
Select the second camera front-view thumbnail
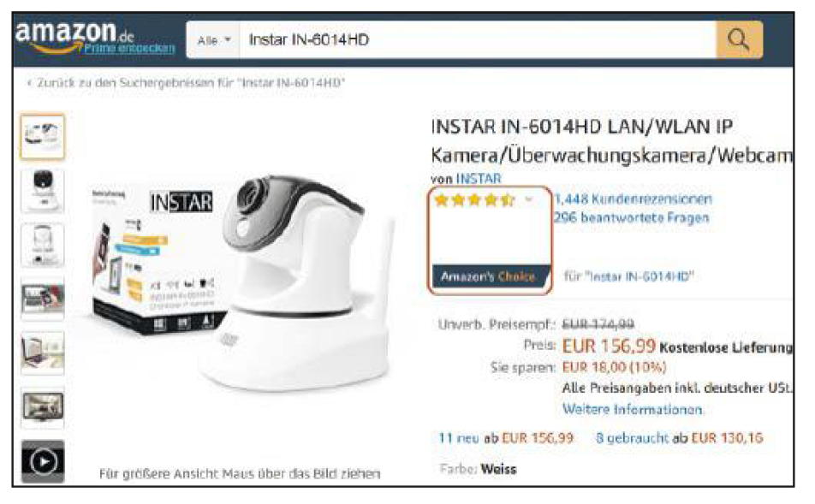(43, 191)
